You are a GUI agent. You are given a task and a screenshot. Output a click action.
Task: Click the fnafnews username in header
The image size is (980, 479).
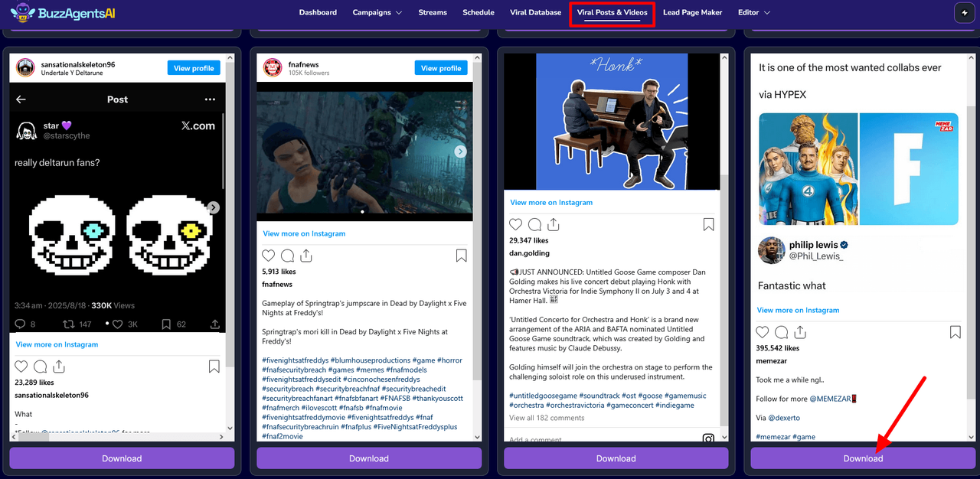304,64
